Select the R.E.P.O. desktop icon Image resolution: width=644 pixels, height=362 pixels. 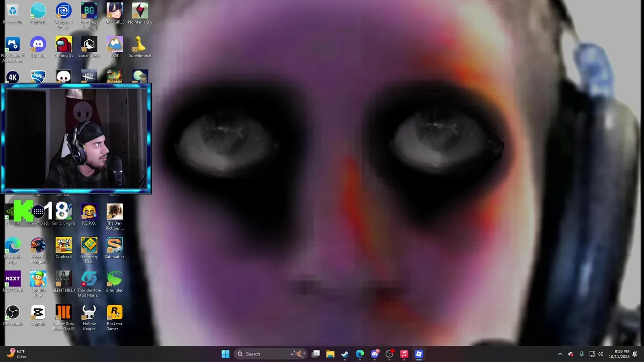(x=89, y=215)
